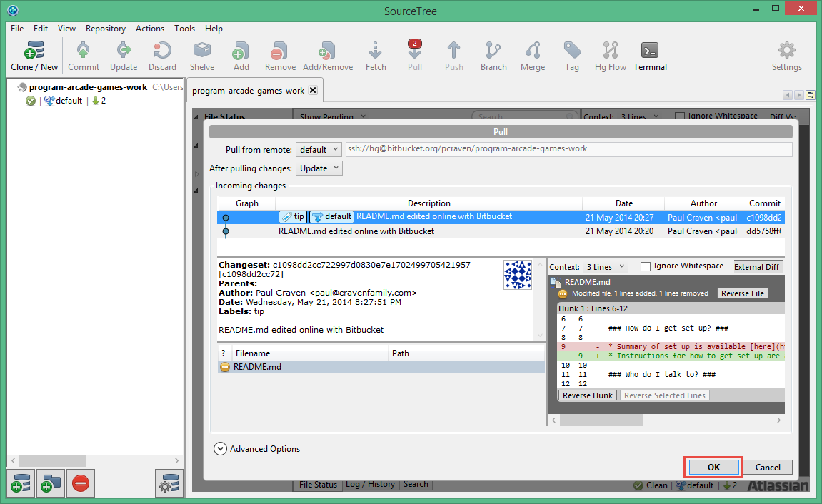Click OK to confirm the pull

713,467
